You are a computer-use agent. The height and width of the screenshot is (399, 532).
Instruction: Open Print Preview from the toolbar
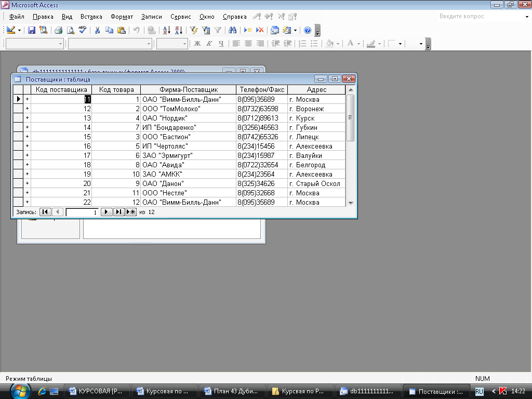(70, 30)
